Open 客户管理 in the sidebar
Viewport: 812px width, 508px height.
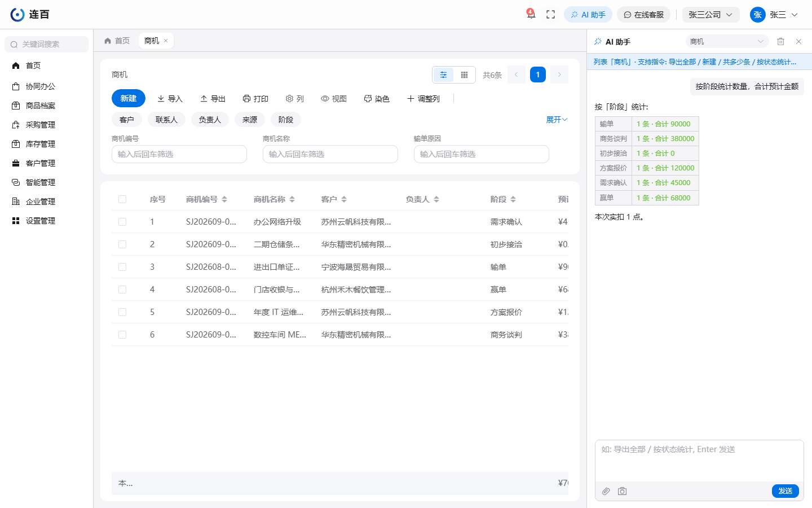point(47,163)
